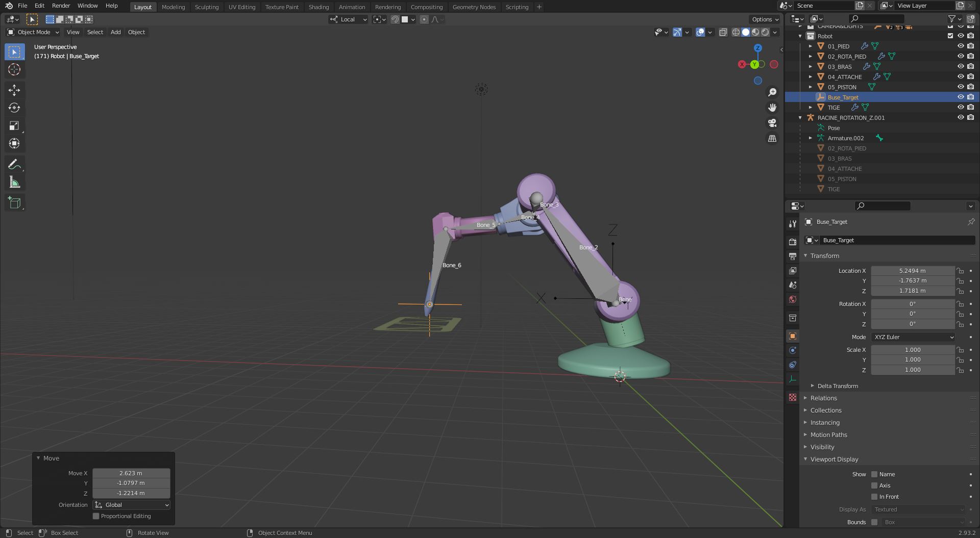Switch orthographic/perspective grid icon

point(772,139)
